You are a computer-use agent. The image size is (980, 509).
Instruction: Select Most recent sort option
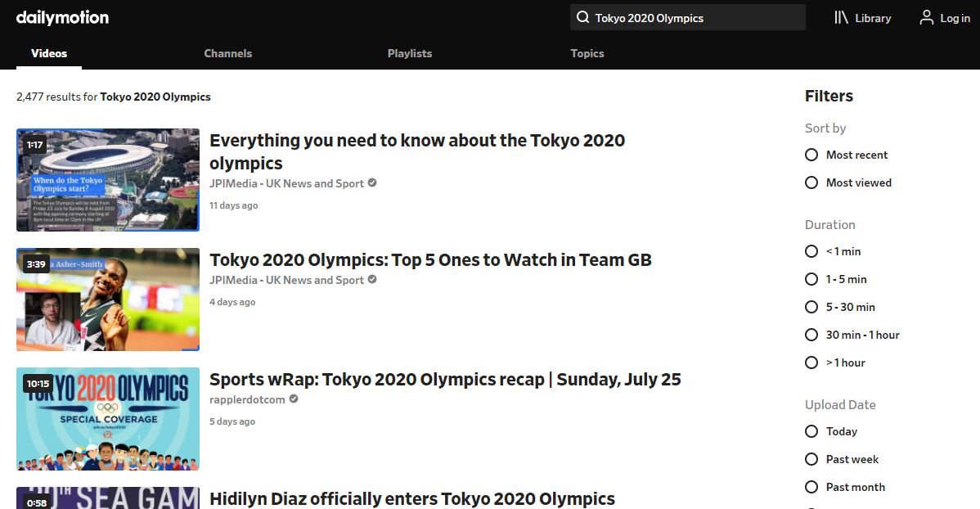811,155
